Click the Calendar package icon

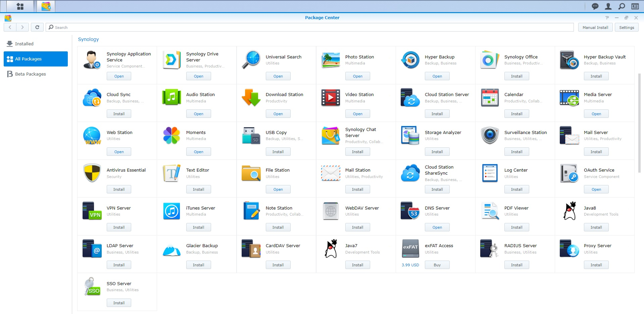tap(490, 97)
